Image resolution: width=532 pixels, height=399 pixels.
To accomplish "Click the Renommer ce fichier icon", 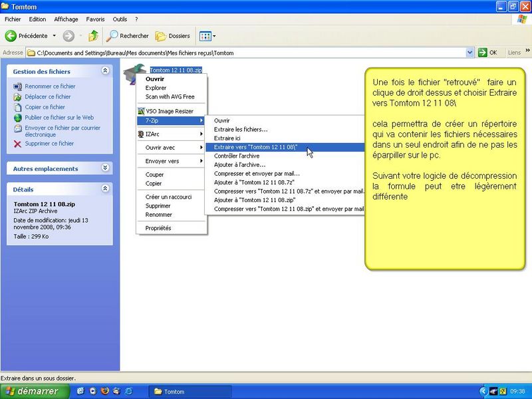I will (18, 86).
